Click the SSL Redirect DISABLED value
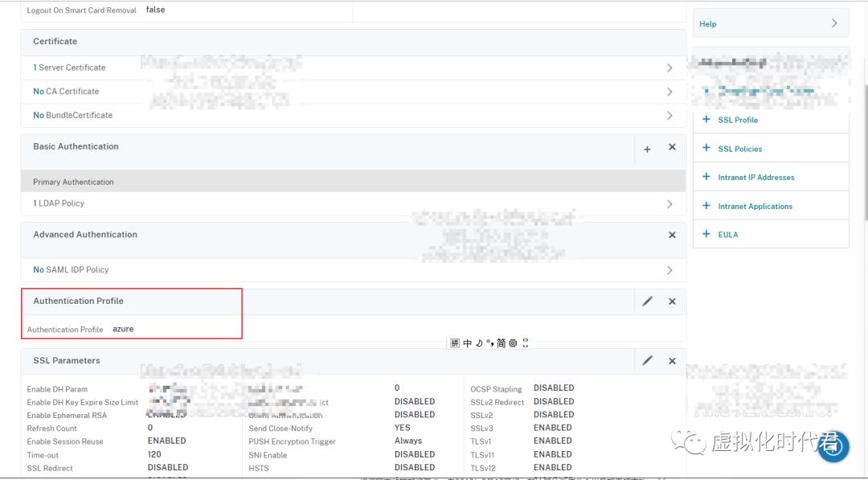The height and width of the screenshot is (480, 868). [x=168, y=467]
